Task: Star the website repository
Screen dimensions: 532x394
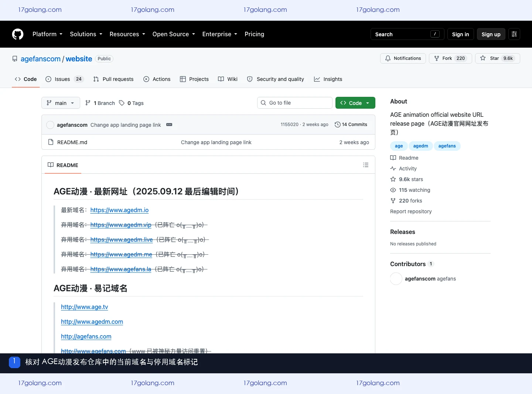Action: (498, 58)
